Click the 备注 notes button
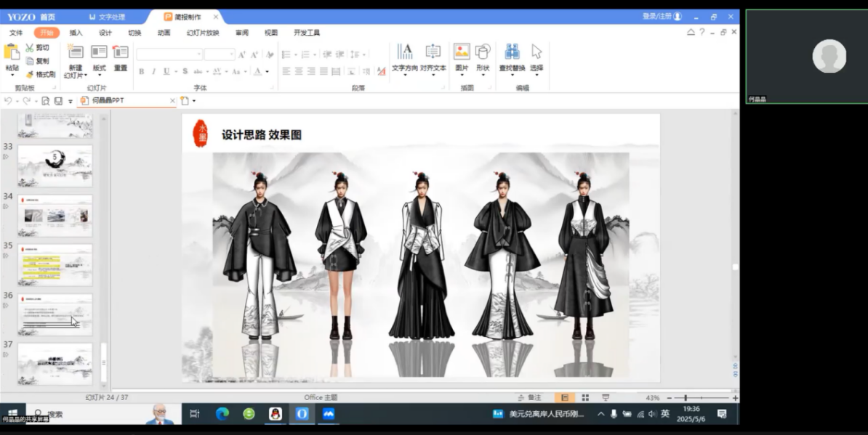Viewport: 868px width, 435px height. point(530,398)
